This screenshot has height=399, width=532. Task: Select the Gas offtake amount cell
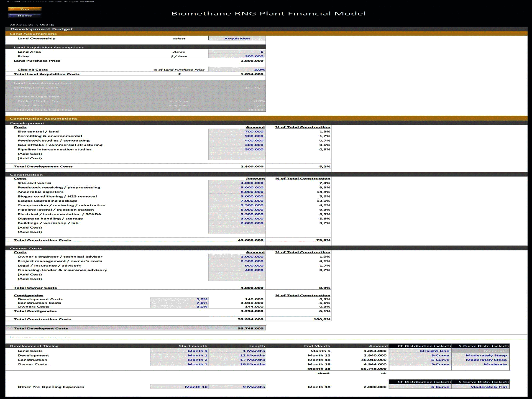(x=237, y=145)
